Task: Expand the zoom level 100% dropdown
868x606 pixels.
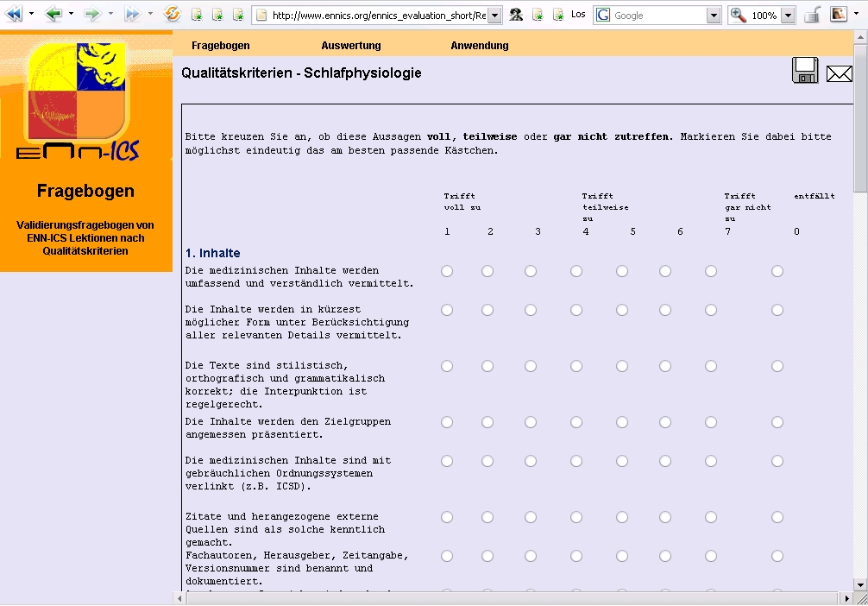Action: 788,16
